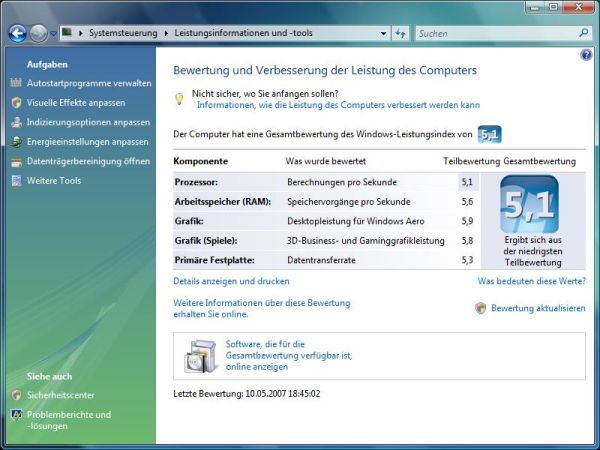The width and height of the screenshot is (600, 450).
Task: Select the Systemsteuerung breadcrumb
Action: (x=123, y=33)
